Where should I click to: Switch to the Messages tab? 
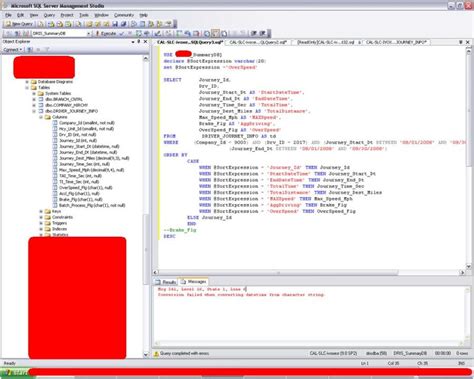(x=193, y=282)
